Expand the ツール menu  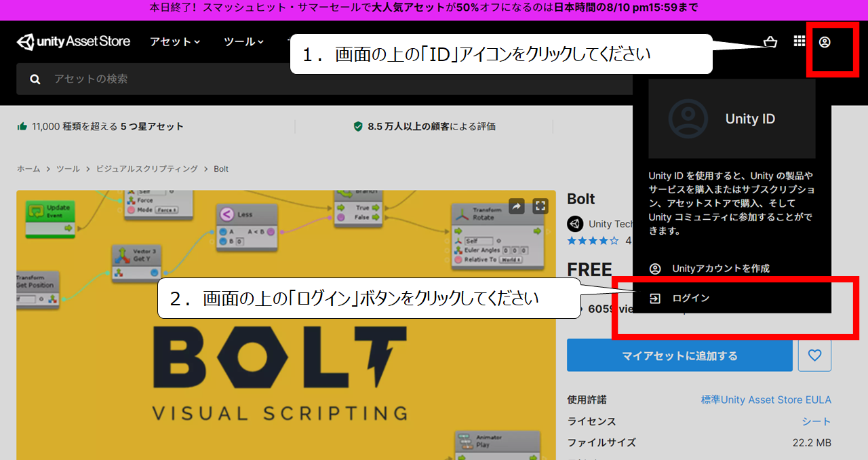pyautogui.click(x=243, y=42)
